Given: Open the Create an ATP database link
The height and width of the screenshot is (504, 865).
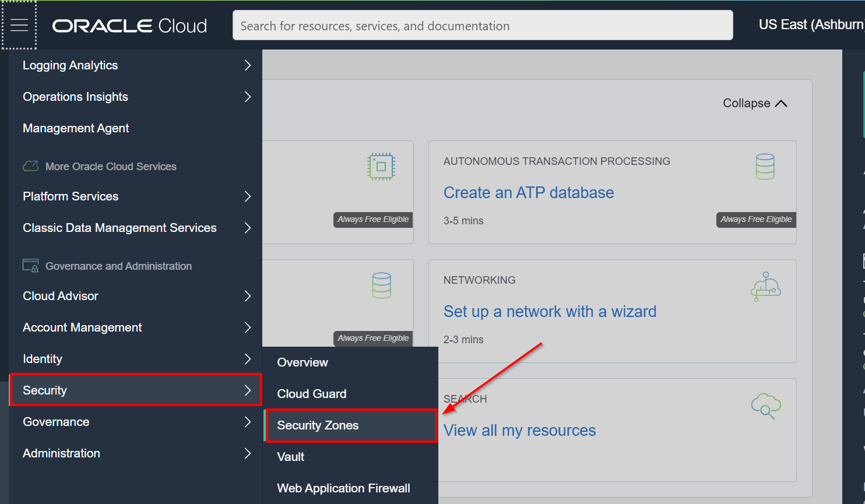Looking at the screenshot, I should click(x=528, y=193).
